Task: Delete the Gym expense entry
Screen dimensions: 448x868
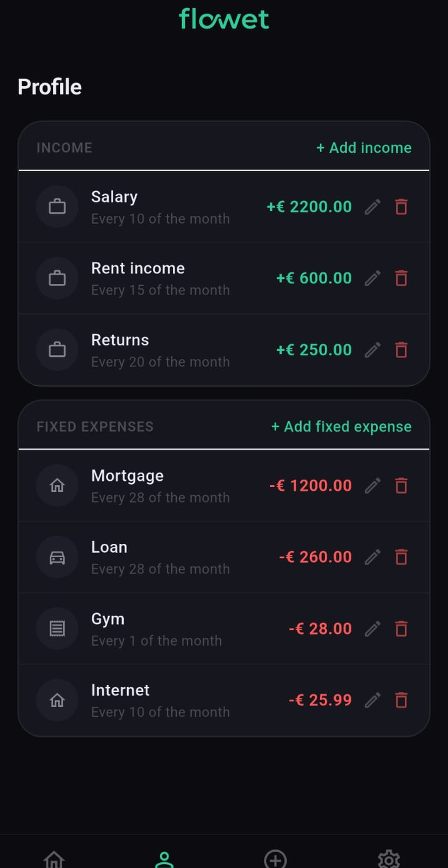Action: click(401, 628)
